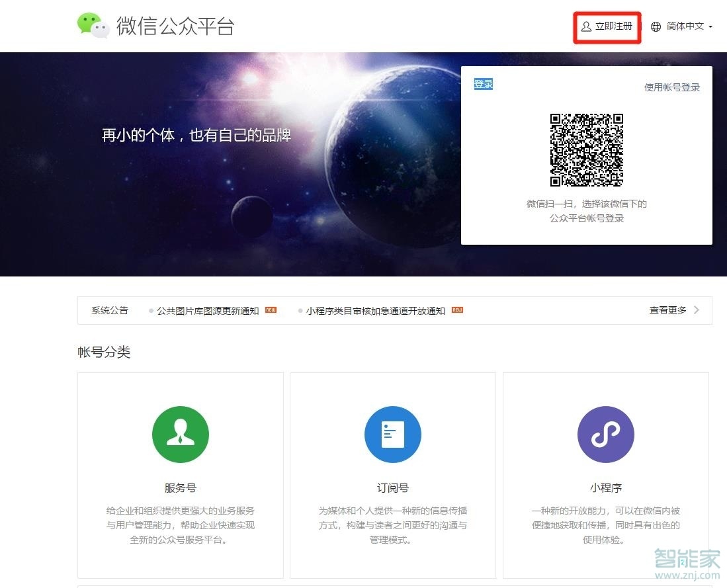Select the 系统公告 announcements label
This screenshot has width=727, height=588.
pos(109,310)
